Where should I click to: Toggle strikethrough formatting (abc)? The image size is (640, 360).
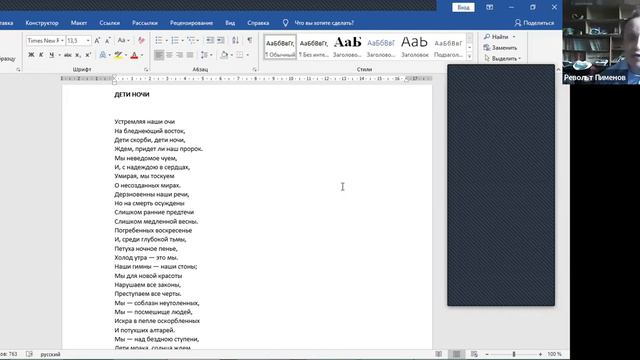tap(68, 55)
